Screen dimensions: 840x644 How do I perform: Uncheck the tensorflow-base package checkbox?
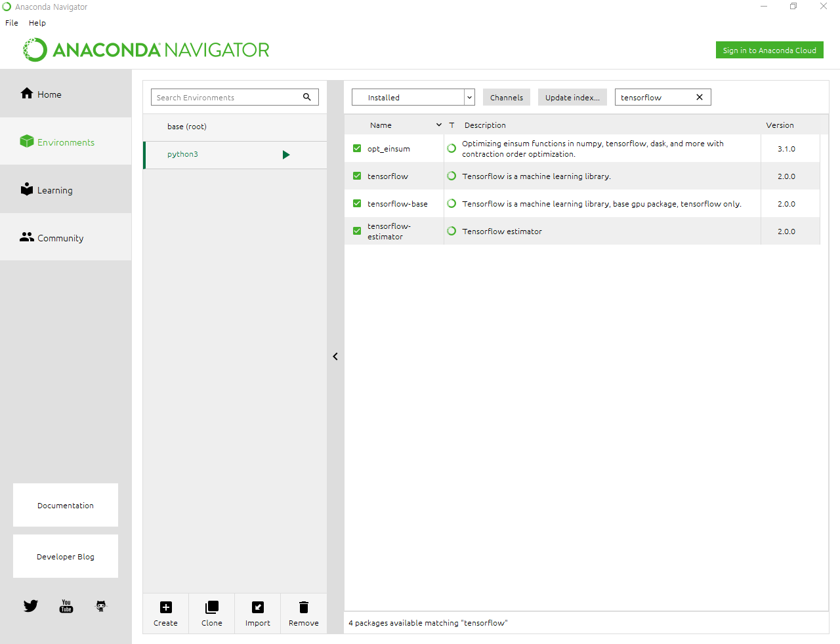pos(357,203)
